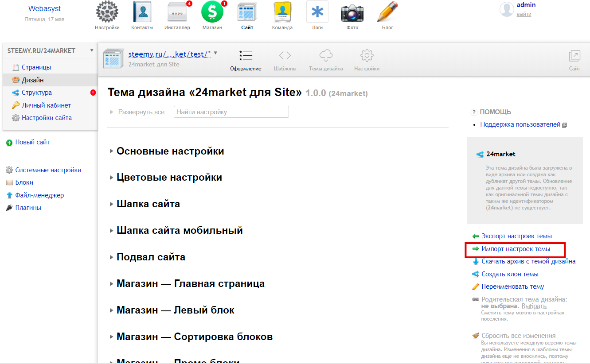
Task: Click the admin user avatar
Action: point(507,9)
